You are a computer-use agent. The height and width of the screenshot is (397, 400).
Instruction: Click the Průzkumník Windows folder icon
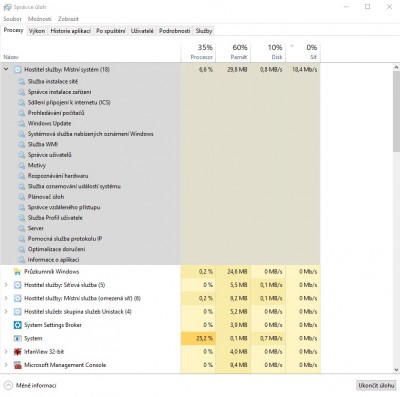pos(17,272)
